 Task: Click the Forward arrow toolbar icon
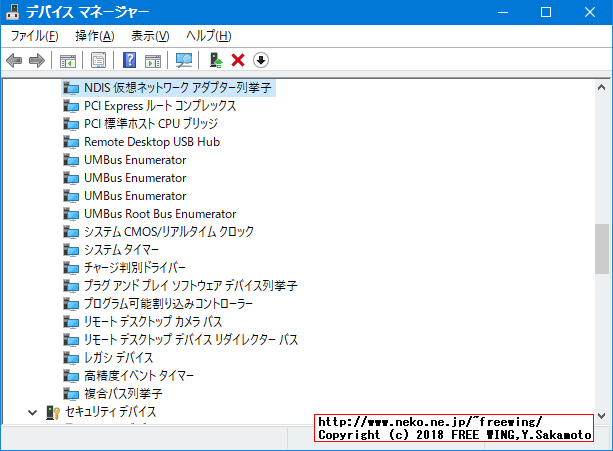pyautogui.click(x=37, y=61)
